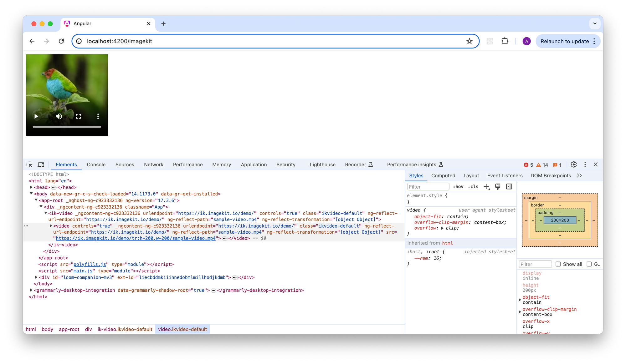Toggle the :hov element state

click(458, 187)
